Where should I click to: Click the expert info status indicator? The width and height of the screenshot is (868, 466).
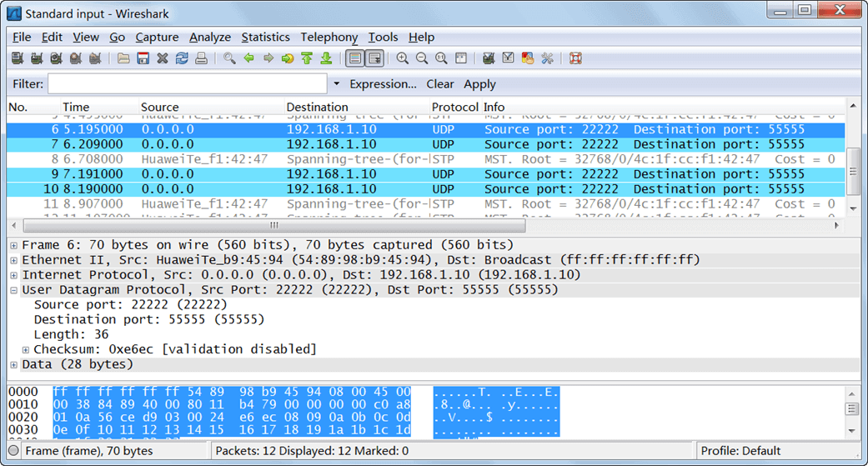pos(14,450)
